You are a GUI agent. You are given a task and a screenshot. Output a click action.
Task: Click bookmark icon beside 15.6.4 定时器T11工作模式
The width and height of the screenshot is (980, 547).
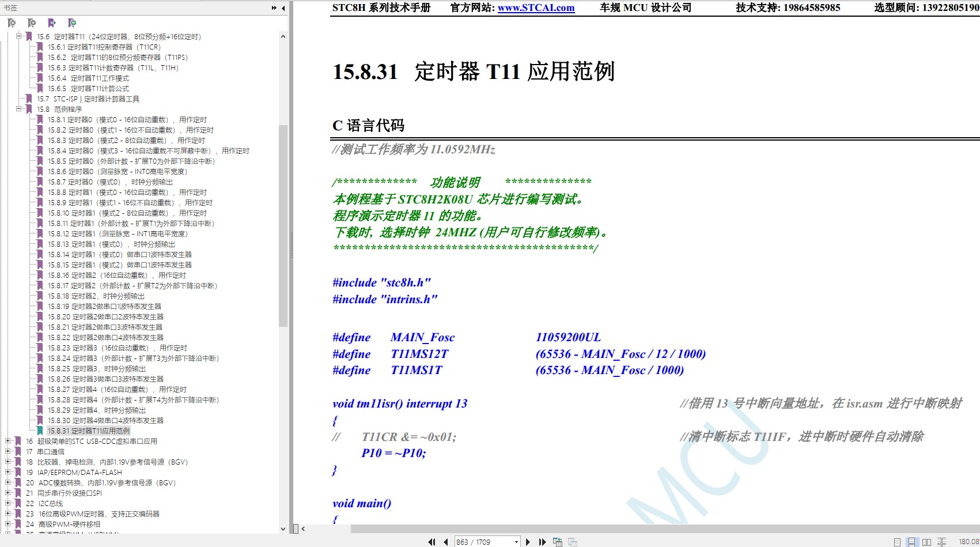click(x=40, y=78)
